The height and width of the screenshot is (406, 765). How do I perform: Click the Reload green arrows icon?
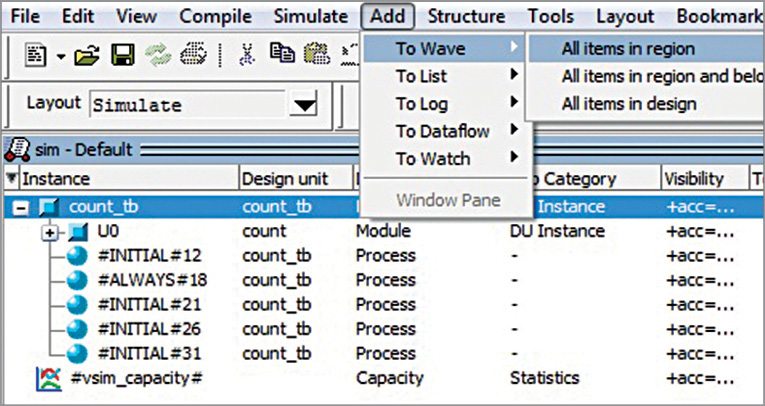point(157,56)
